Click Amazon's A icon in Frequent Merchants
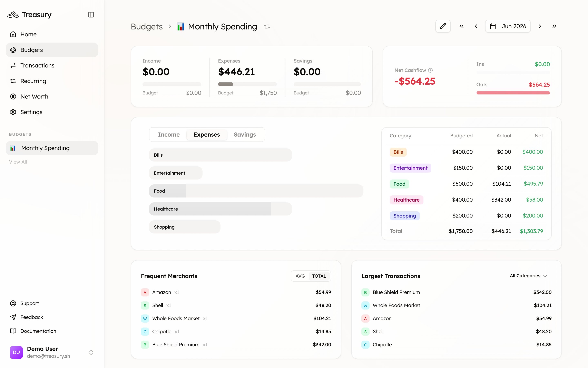The height and width of the screenshot is (368, 588). [145, 292]
